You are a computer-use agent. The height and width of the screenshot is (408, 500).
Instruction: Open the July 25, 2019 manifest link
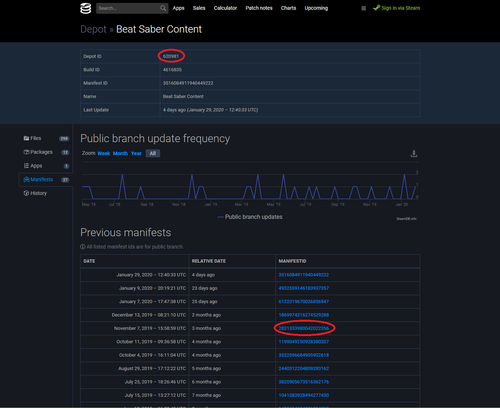coord(304,382)
